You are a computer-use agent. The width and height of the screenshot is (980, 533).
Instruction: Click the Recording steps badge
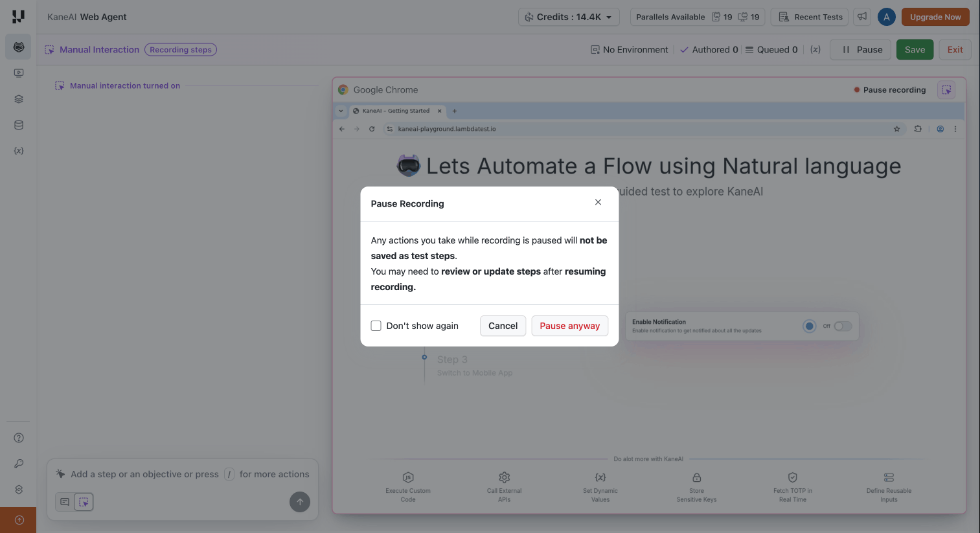click(181, 50)
